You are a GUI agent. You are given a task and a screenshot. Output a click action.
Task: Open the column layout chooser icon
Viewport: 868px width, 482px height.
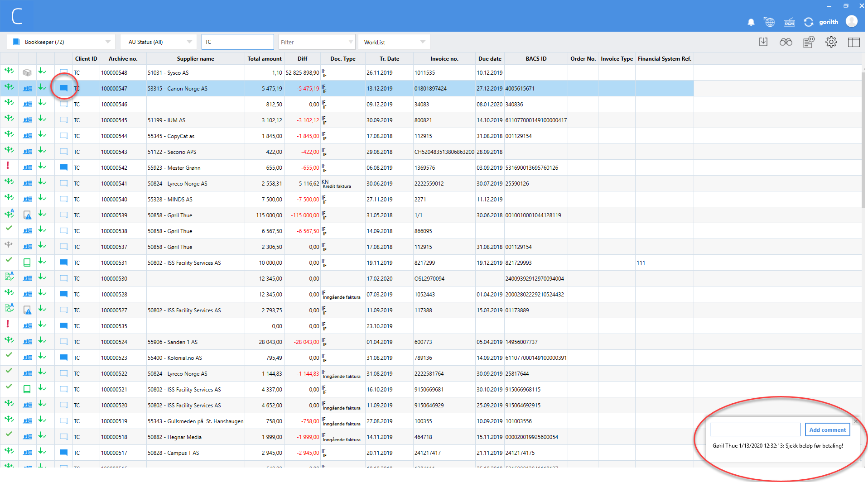click(x=854, y=42)
